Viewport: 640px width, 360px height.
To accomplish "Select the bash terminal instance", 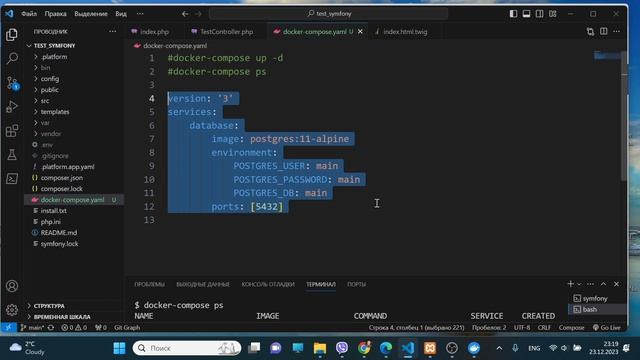I will [x=590, y=309].
